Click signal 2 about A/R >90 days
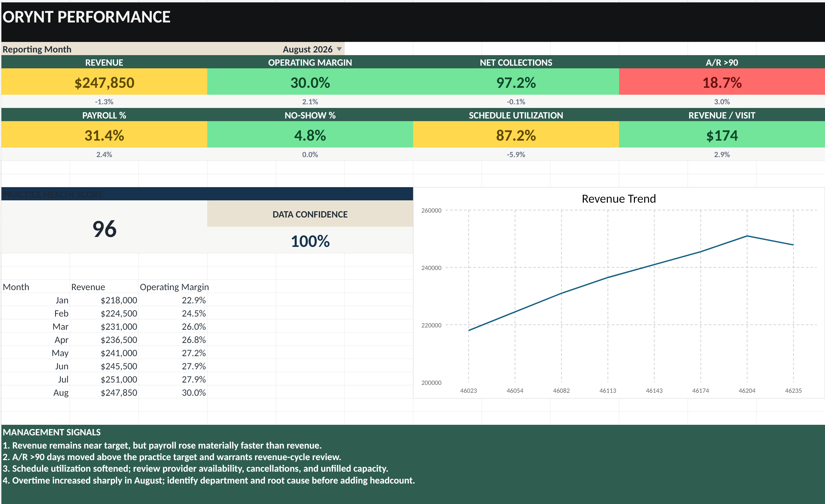This screenshot has height=504, width=825. tap(172, 457)
